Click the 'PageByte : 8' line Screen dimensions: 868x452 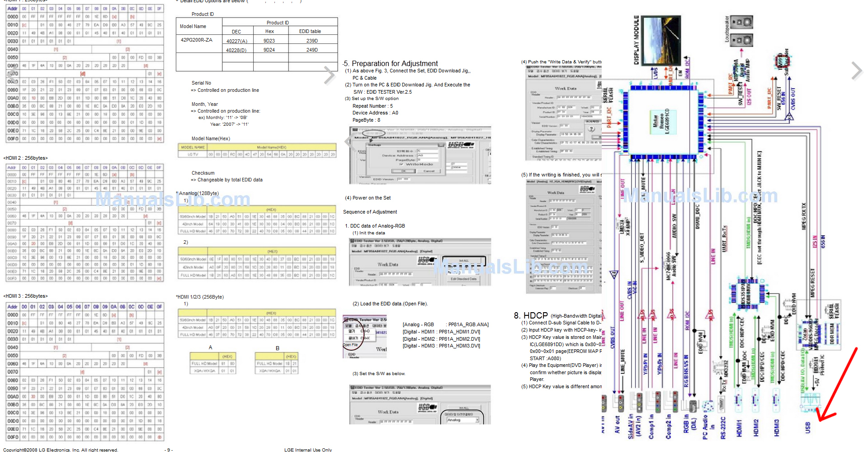[366, 120]
